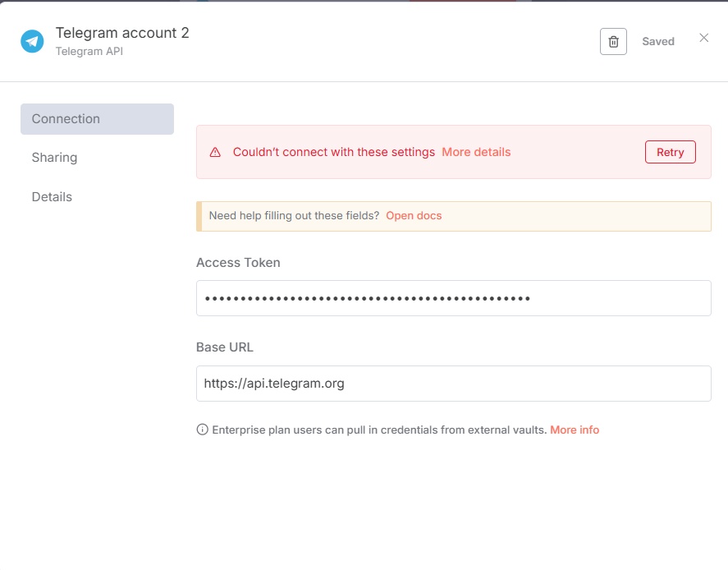Image resolution: width=728 pixels, height=570 pixels.
Task: Open docs from the help banner
Action: pos(414,215)
